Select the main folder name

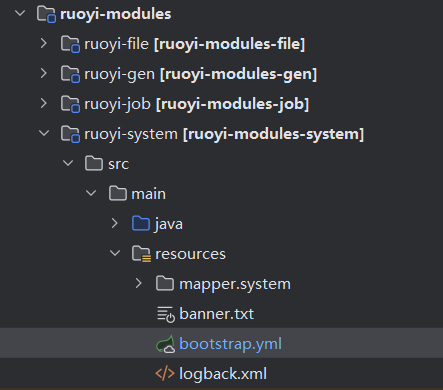tap(148, 194)
